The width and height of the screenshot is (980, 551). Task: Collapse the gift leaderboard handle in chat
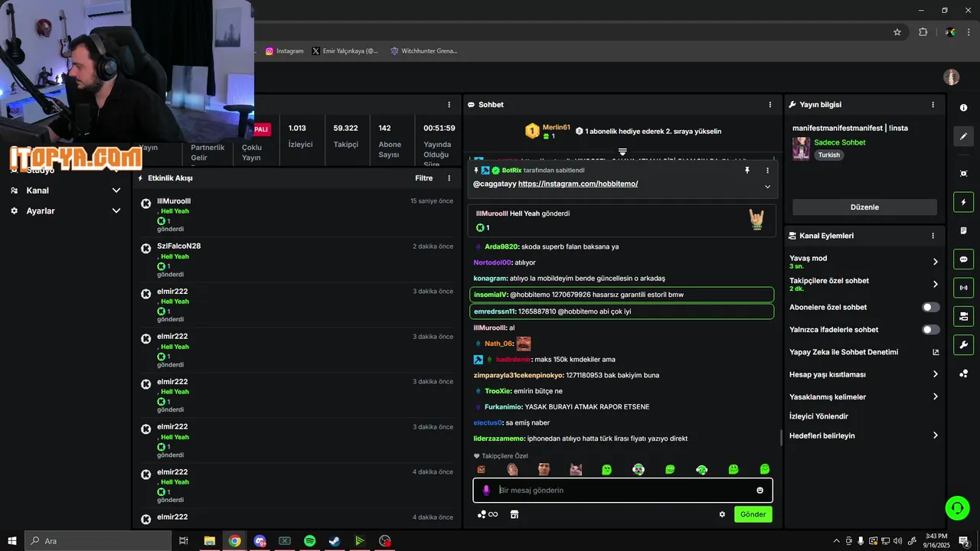point(622,152)
